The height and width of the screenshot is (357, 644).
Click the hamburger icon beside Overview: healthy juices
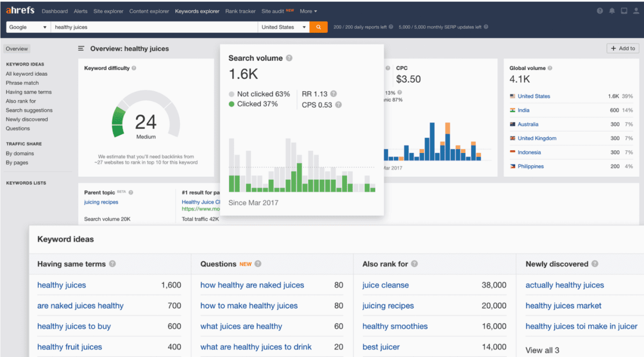[80, 48]
